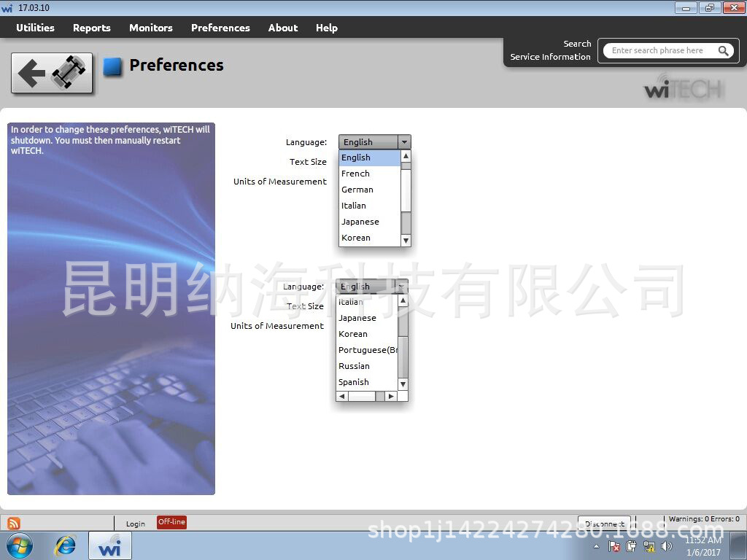Click the orange RSS feed icon
The image size is (747, 560).
(x=14, y=523)
